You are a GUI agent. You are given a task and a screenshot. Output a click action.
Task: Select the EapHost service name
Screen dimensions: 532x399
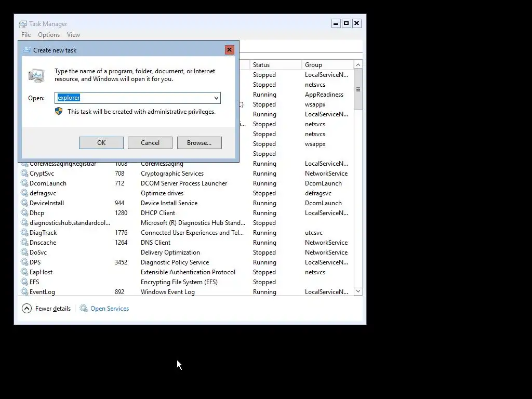(x=41, y=272)
